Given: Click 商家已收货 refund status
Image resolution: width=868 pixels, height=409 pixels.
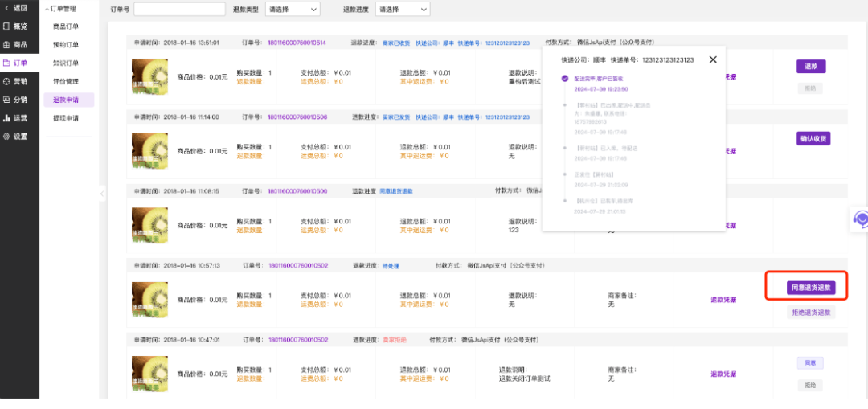Looking at the screenshot, I should coord(396,43).
